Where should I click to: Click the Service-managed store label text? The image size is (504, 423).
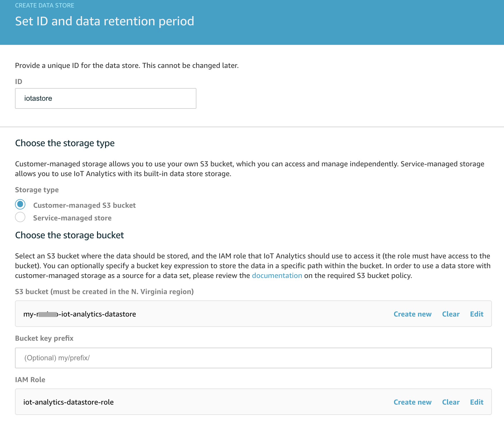pyautogui.click(x=72, y=218)
